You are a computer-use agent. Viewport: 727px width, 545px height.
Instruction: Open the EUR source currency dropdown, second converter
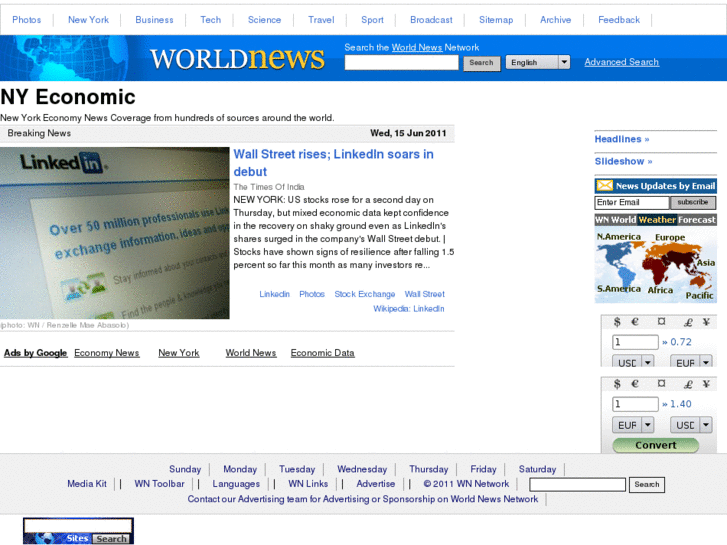pyautogui.click(x=633, y=424)
